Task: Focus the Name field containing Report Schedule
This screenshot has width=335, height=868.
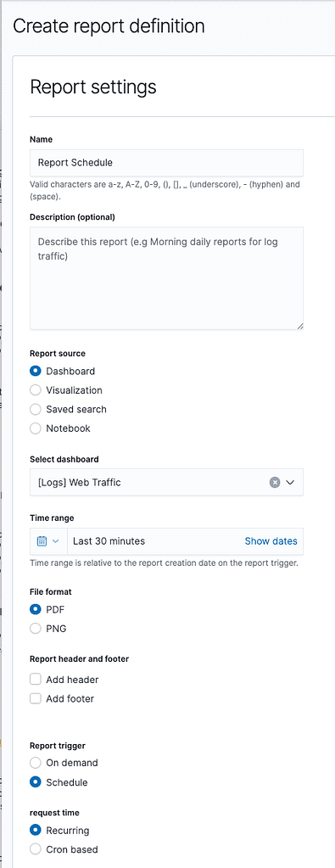Action: 166,163
